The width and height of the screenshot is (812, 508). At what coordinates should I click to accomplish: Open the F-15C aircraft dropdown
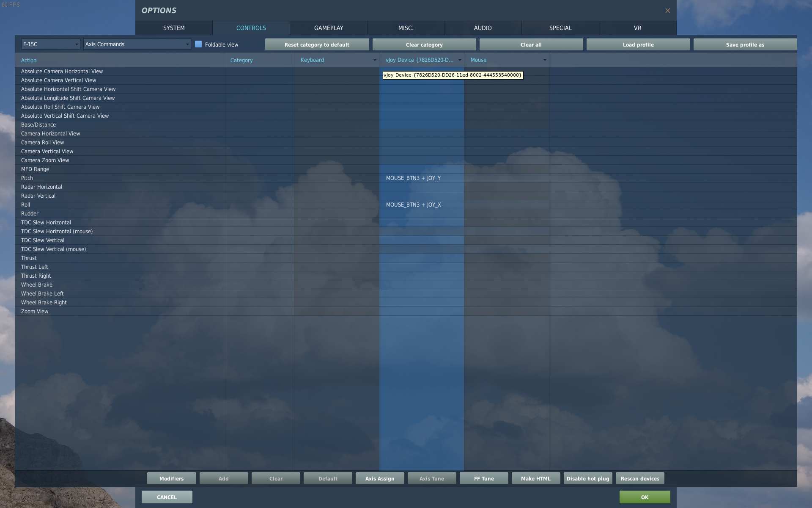point(50,44)
